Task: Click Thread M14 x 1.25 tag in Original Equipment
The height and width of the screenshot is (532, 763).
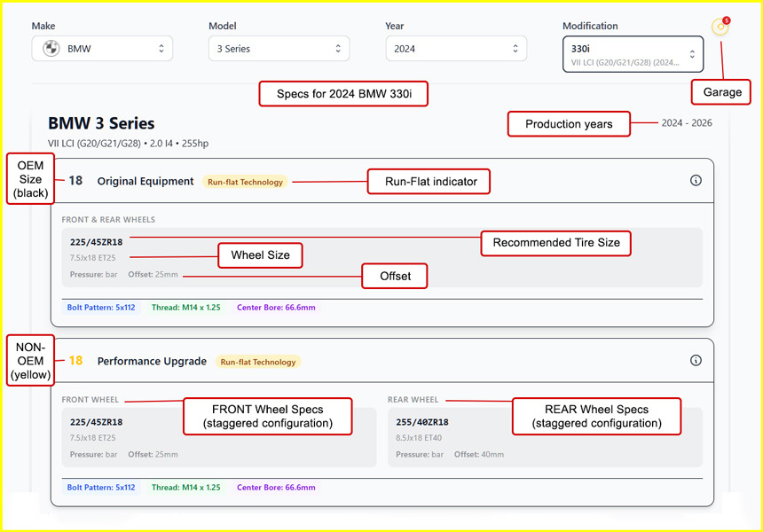Action: pyautogui.click(x=185, y=308)
